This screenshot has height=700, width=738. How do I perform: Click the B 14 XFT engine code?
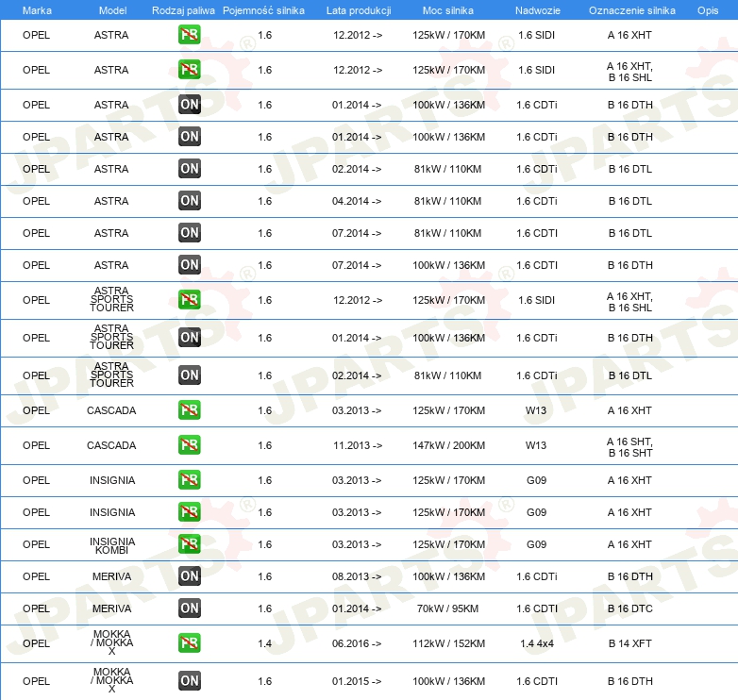pos(629,643)
